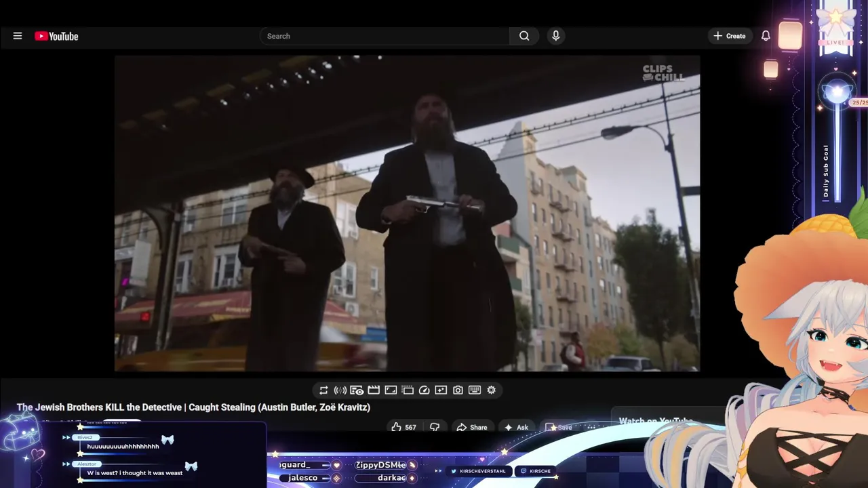Screen dimensions: 868x488
Task: Open the Create button
Action: tap(729, 36)
